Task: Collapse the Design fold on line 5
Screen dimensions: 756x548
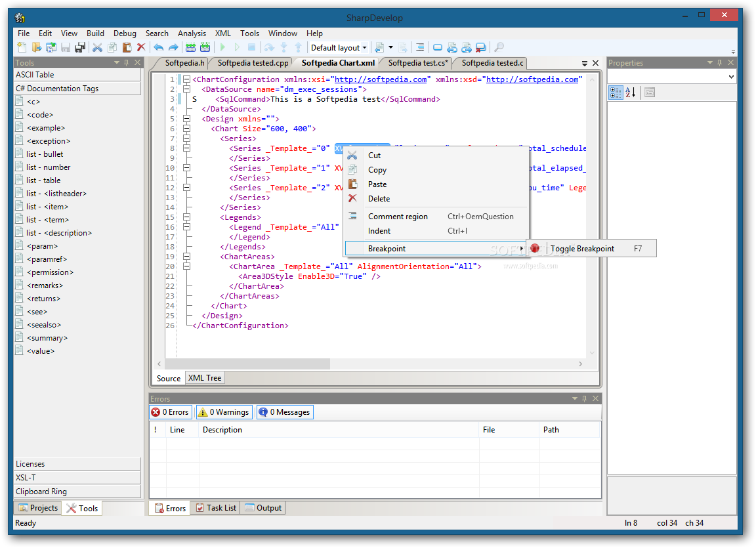Action: pos(186,119)
